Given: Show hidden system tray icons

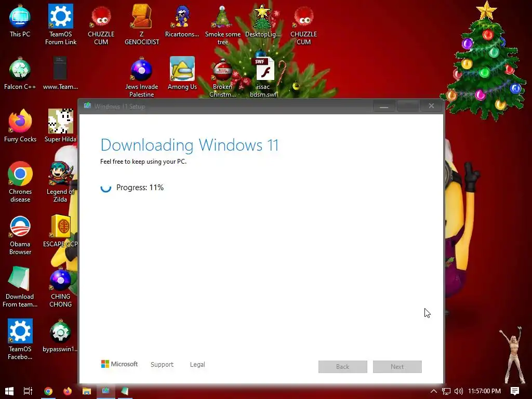Looking at the screenshot, I should pyautogui.click(x=434, y=391).
